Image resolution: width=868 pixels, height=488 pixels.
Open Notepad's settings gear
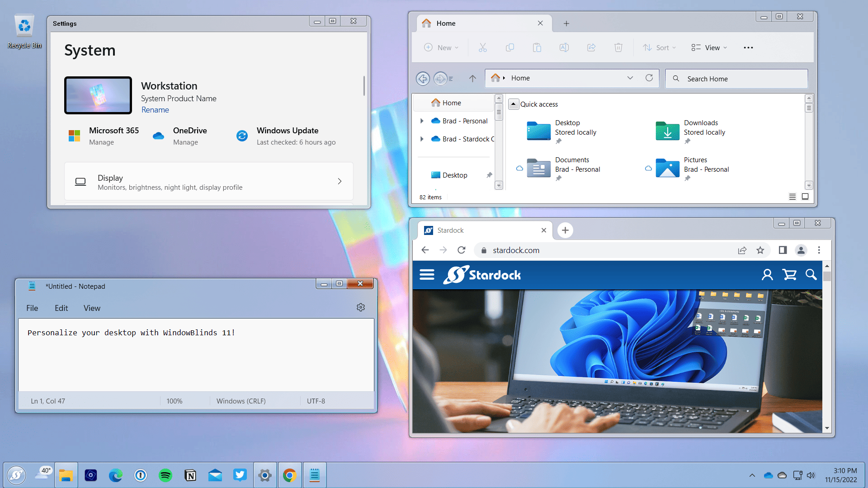click(360, 307)
